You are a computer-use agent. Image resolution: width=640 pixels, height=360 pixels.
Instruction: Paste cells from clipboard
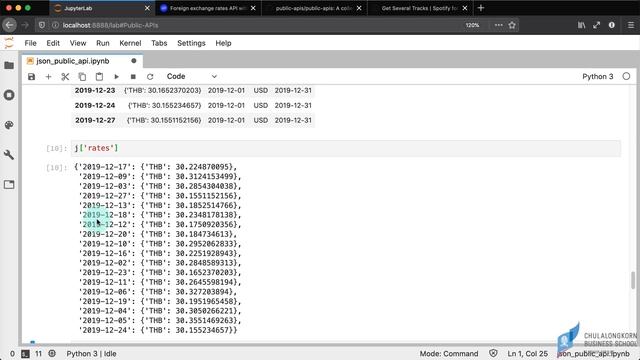[x=99, y=76]
